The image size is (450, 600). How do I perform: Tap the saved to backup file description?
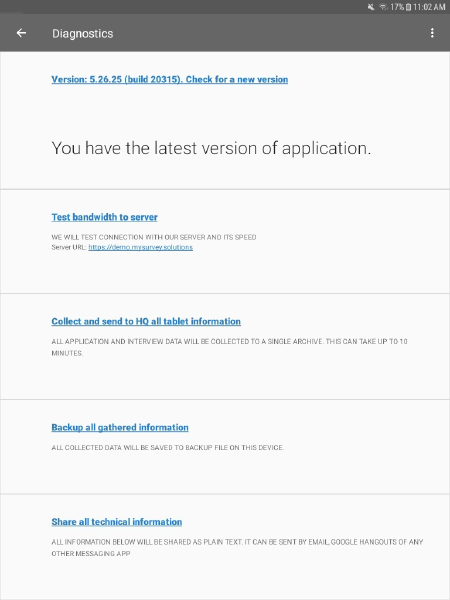[x=168, y=448]
